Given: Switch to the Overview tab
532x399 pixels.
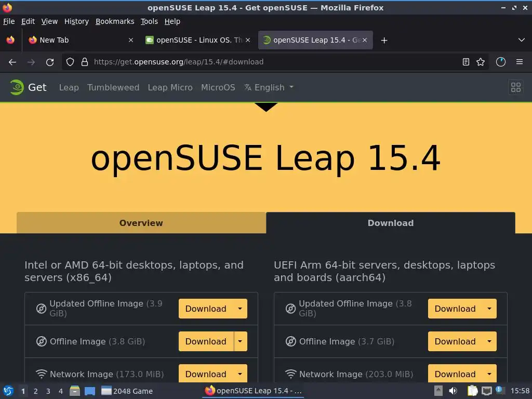Looking at the screenshot, I should 141,223.
